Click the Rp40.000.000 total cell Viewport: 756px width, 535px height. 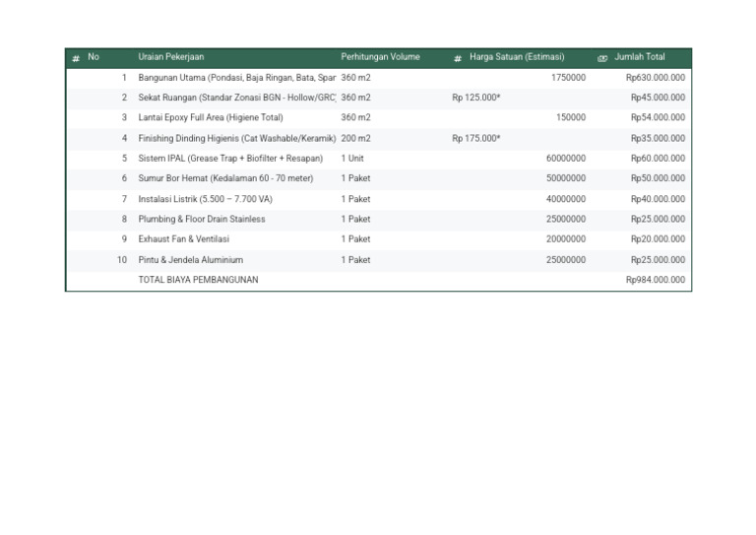coord(658,199)
